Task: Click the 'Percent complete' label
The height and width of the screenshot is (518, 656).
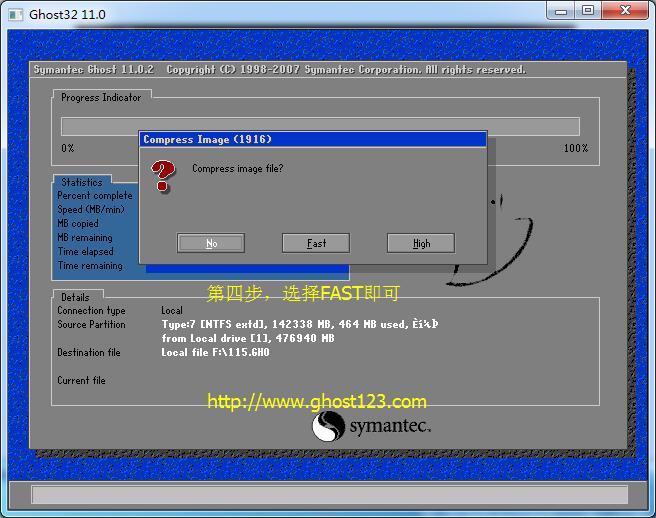Action: coord(95,195)
